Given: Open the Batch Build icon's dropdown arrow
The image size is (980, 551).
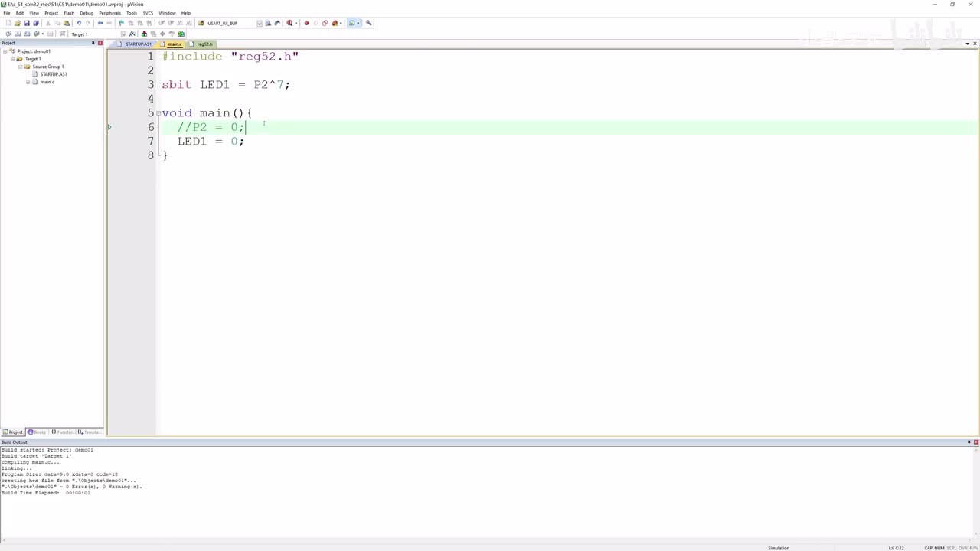Looking at the screenshot, I should (42, 34).
